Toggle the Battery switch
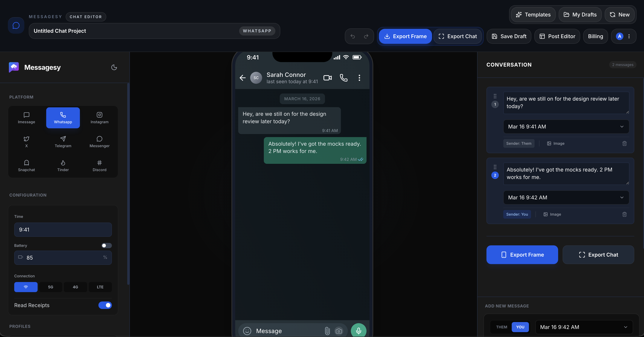644x337 pixels. pyautogui.click(x=106, y=246)
